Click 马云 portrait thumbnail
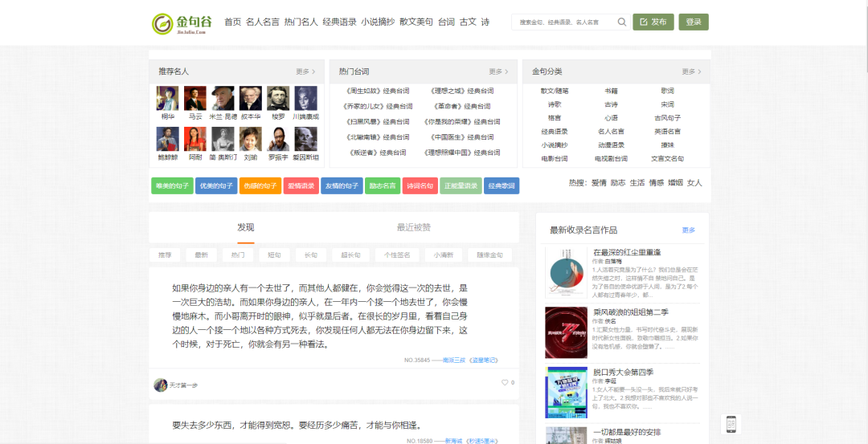Image resolution: width=868 pixels, height=444 pixels. (x=194, y=98)
